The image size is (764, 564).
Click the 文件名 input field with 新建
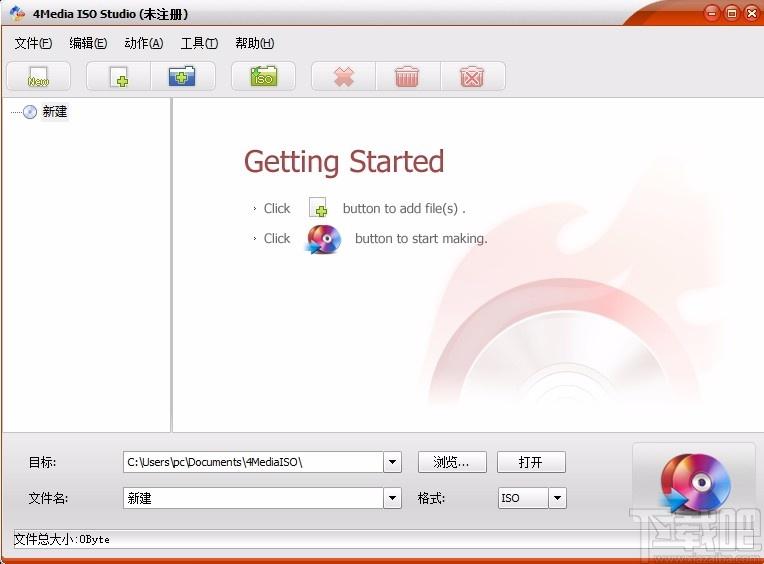click(x=253, y=498)
